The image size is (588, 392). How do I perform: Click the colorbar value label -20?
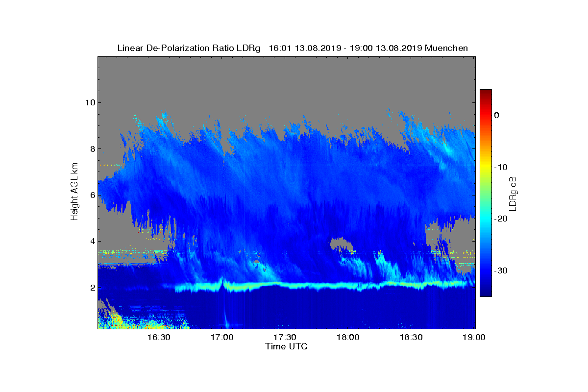click(500, 219)
